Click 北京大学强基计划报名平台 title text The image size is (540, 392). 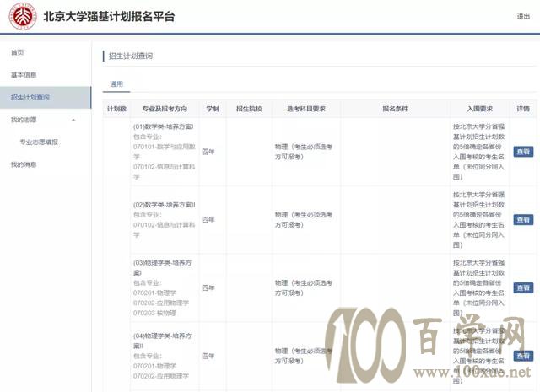tap(109, 17)
